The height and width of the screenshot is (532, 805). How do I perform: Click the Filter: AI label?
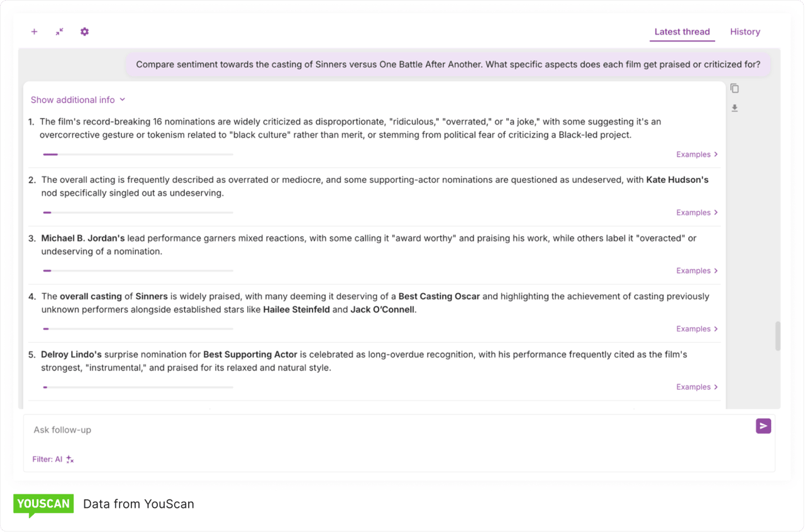[47, 460]
